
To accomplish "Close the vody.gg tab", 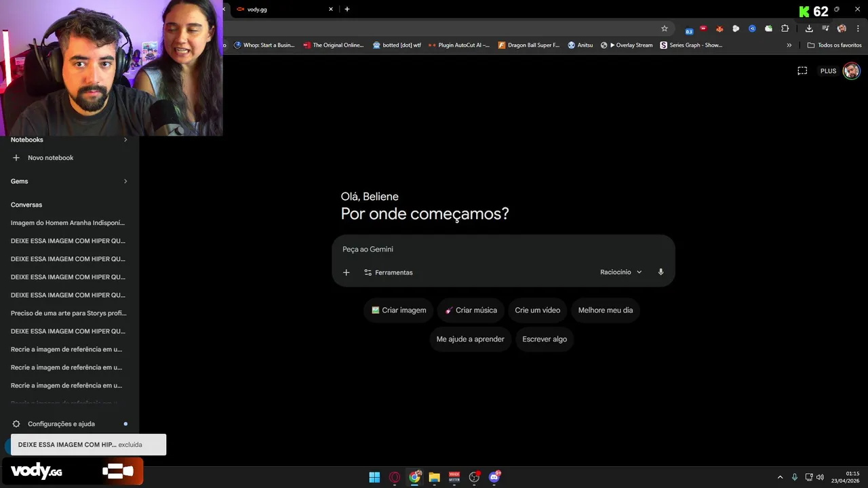I will click(x=331, y=9).
